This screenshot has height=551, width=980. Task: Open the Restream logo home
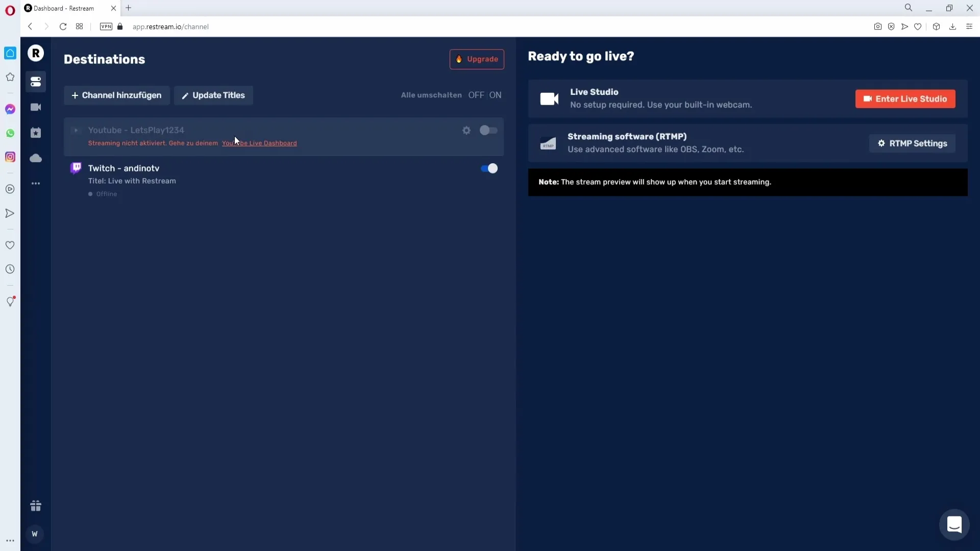pyautogui.click(x=36, y=53)
